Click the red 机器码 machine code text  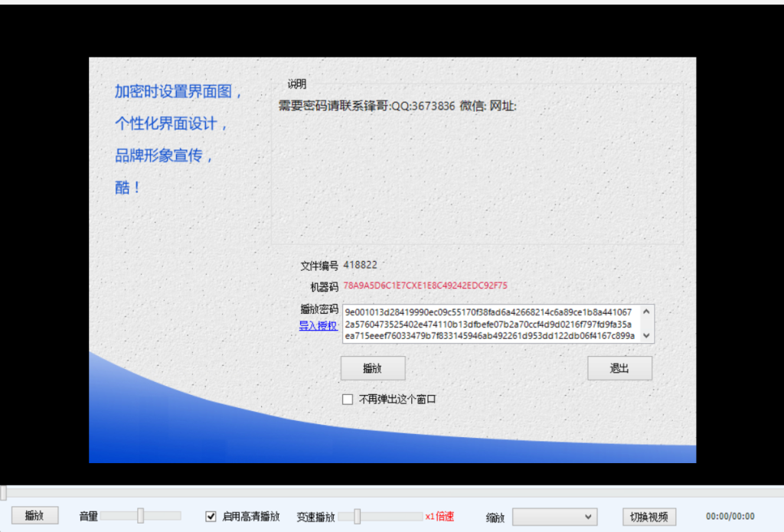[x=425, y=286]
